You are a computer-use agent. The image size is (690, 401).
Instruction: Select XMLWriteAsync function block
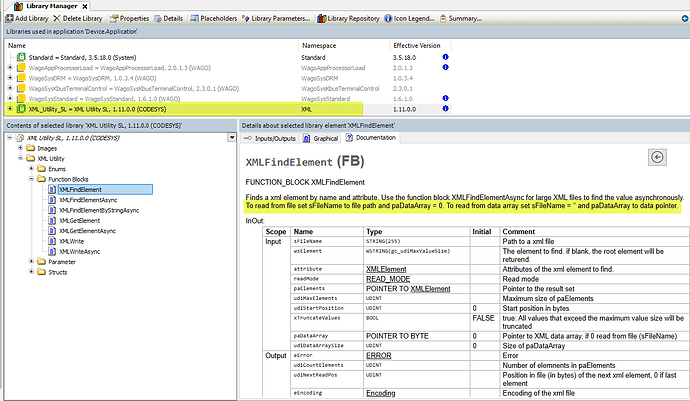pos(80,252)
